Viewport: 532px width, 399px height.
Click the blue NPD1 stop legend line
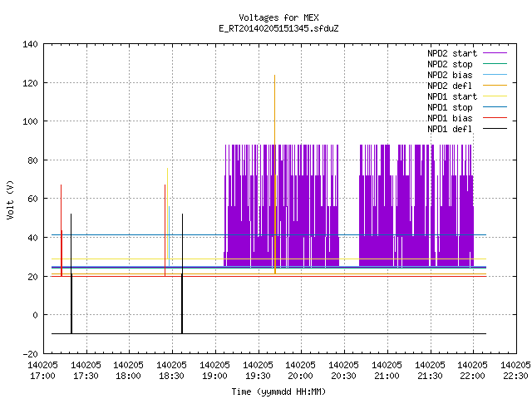click(x=495, y=107)
